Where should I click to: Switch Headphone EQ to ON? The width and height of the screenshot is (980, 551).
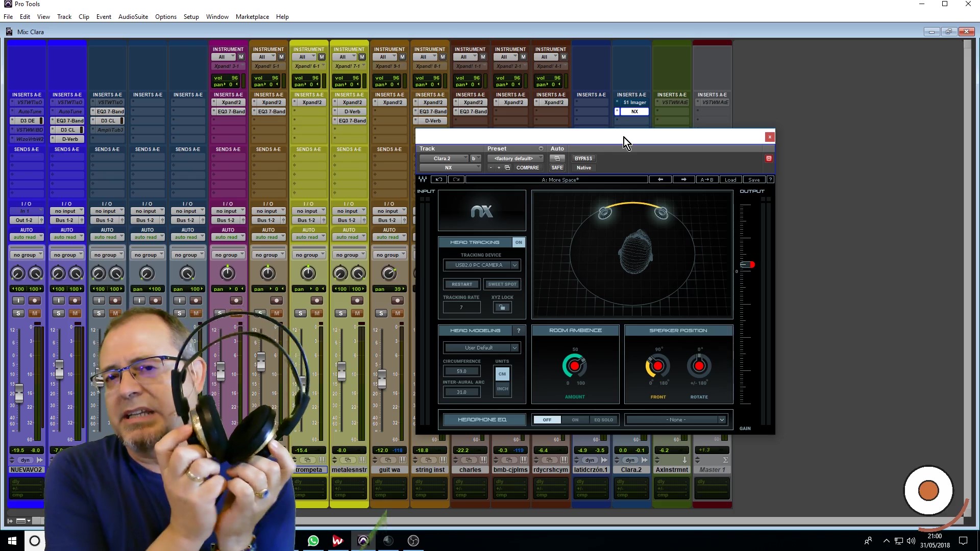click(x=575, y=420)
